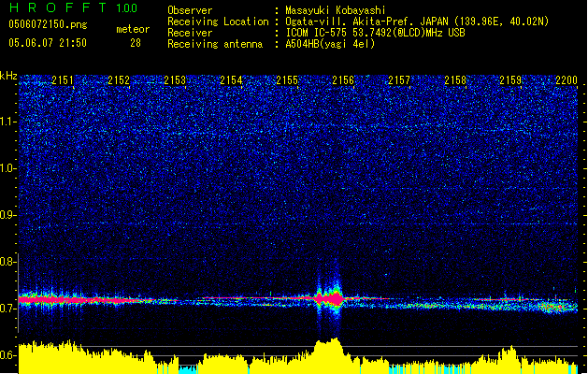Click the yellow power peak below 2156
Image resolution: width=588 pixels, height=374 pixels.
[x=328, y=354]
